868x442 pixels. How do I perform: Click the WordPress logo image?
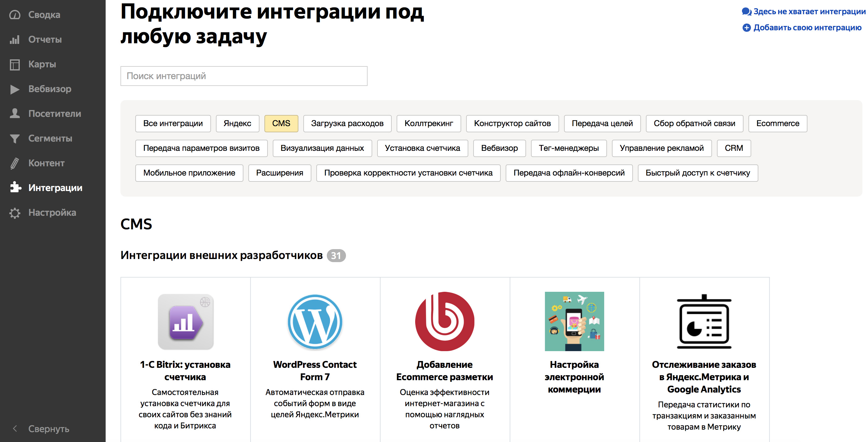[x=315, y=322]
